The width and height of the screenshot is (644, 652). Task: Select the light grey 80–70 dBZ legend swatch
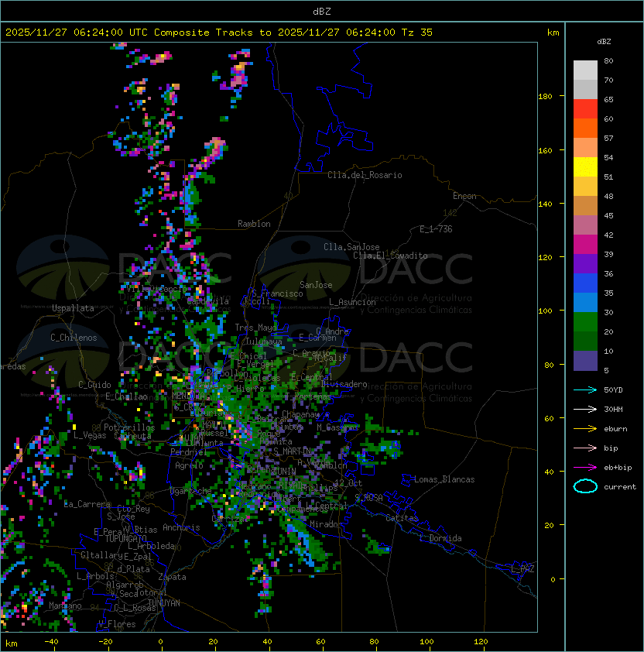(585, 70)
